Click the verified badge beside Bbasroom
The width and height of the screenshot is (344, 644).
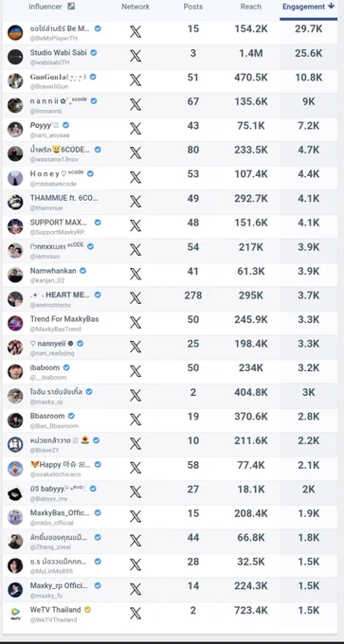click(71, 416)
